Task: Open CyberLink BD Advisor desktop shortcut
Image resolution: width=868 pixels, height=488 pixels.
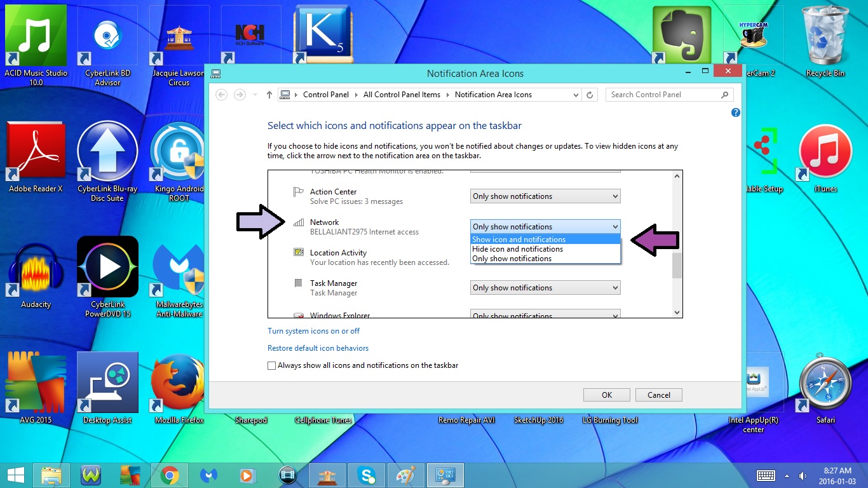Action: tap(107, 44)
